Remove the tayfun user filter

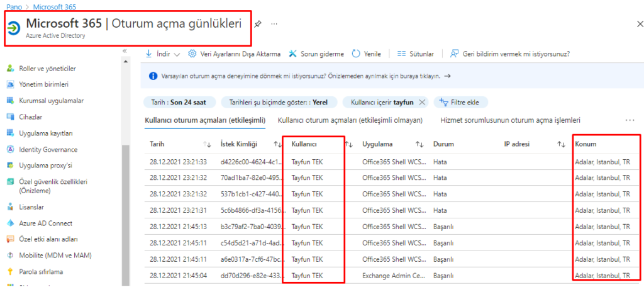coord(422,103)
